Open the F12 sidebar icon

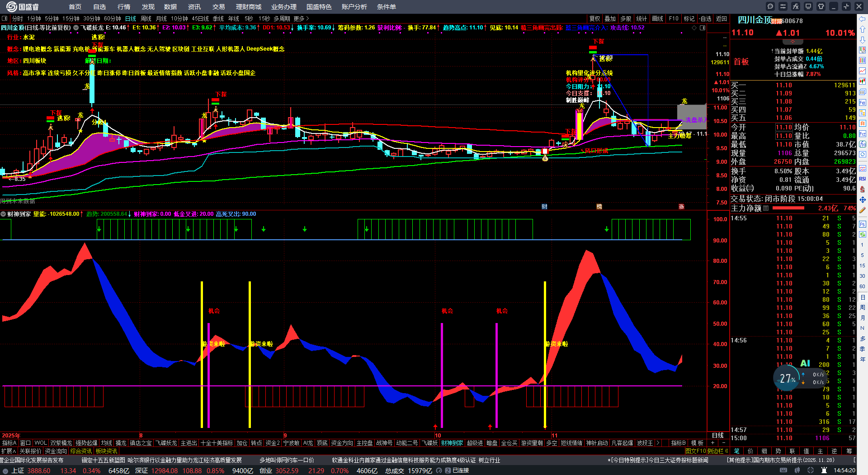(x=863, y=134)
